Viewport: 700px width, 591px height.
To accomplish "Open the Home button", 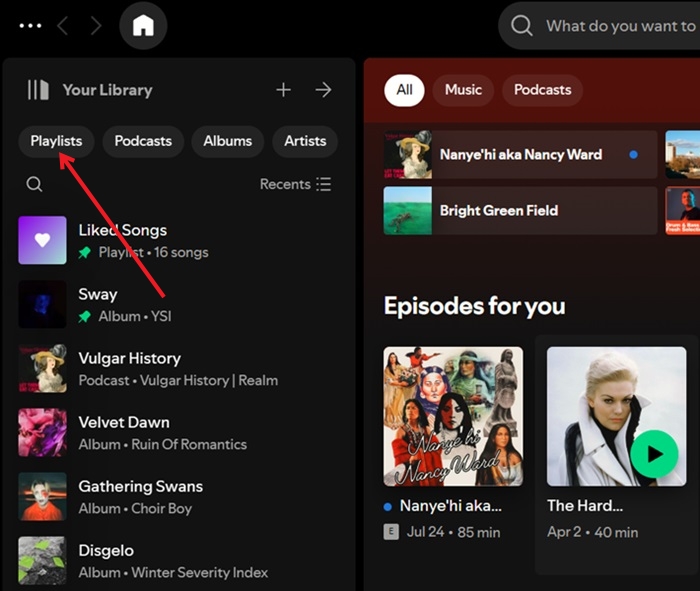I will (143, 25).
